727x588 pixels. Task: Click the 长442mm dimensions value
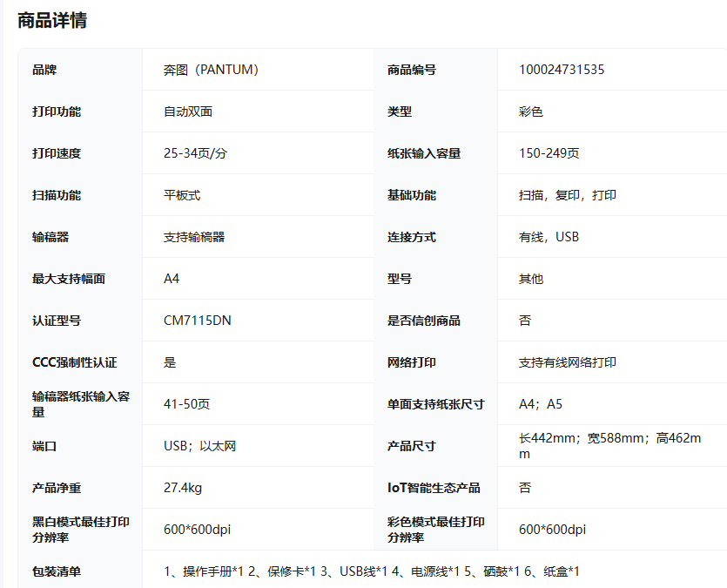pyautogui.click(x=609, y=446)
